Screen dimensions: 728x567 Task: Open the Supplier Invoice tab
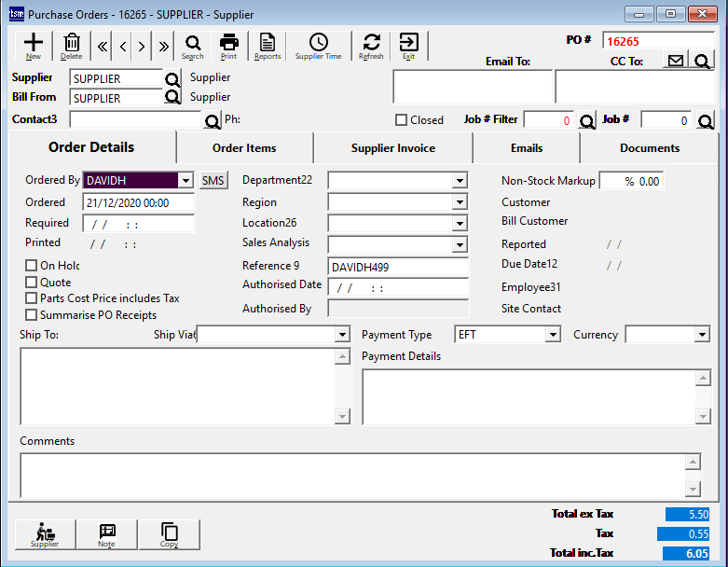[392, 148]
